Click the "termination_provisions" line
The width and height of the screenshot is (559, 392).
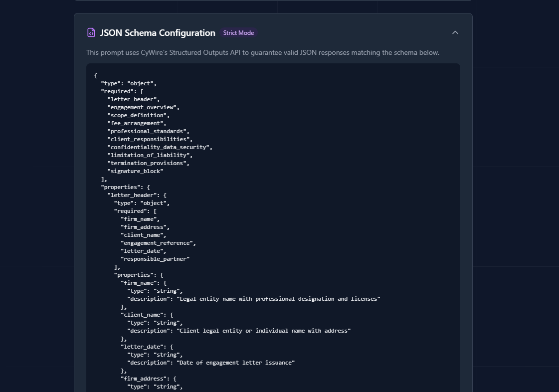click(x=148, y=163)
